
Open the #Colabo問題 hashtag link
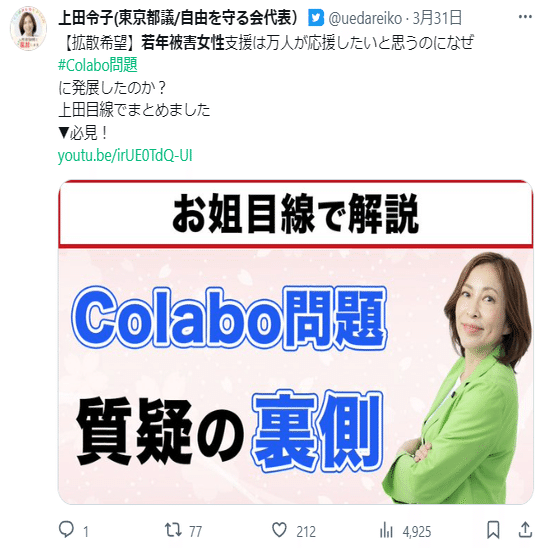(x=98, y=65)
